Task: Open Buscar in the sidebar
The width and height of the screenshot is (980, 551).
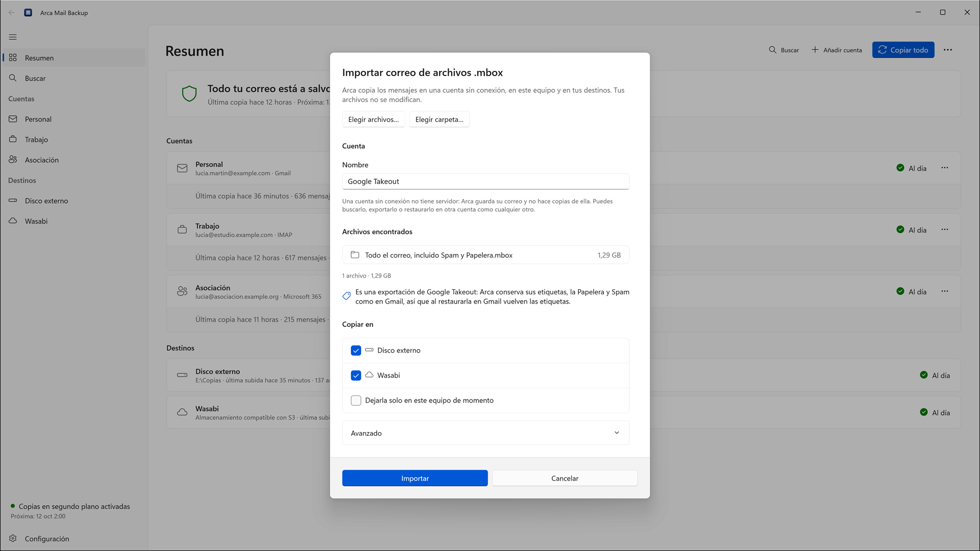Action: click(x=75, y=78)
